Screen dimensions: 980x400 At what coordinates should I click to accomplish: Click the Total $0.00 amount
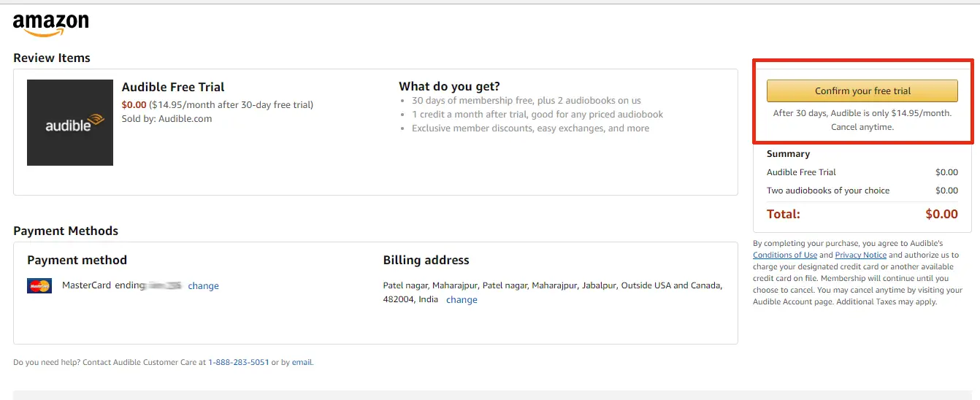point(941,215)
